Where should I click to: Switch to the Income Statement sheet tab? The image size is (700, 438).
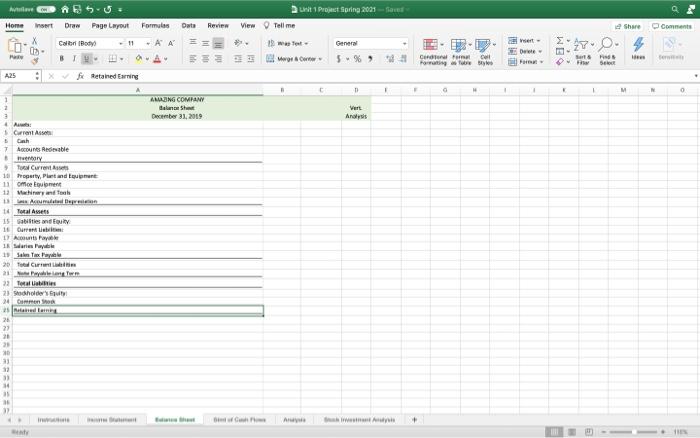112,420
